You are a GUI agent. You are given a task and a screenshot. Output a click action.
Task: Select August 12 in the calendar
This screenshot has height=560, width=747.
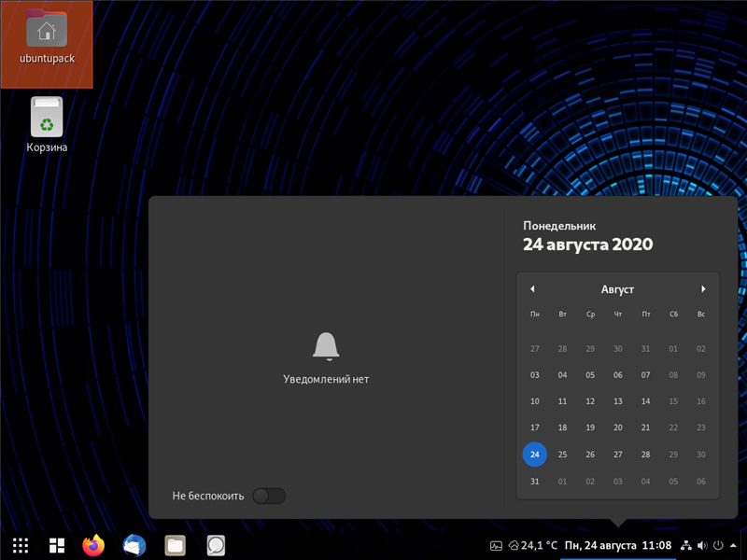coord(590,401)
